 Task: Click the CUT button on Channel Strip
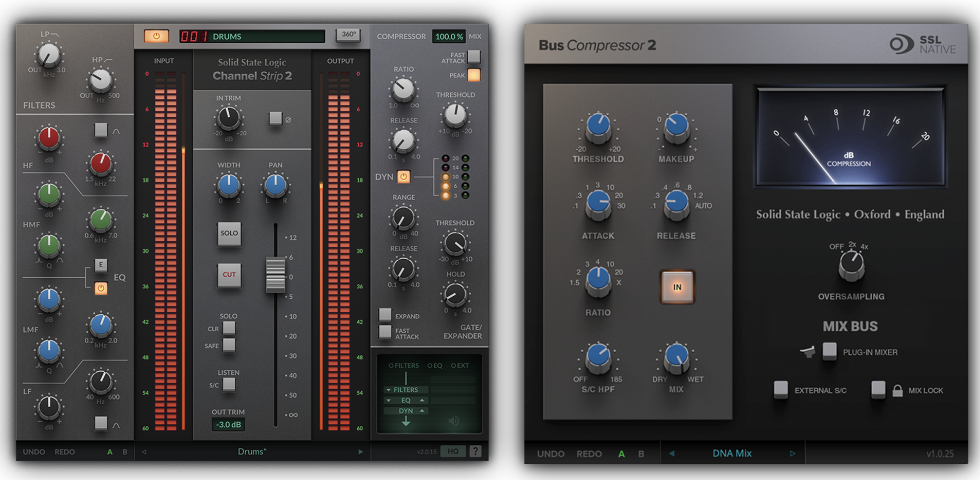click(229, 275)
